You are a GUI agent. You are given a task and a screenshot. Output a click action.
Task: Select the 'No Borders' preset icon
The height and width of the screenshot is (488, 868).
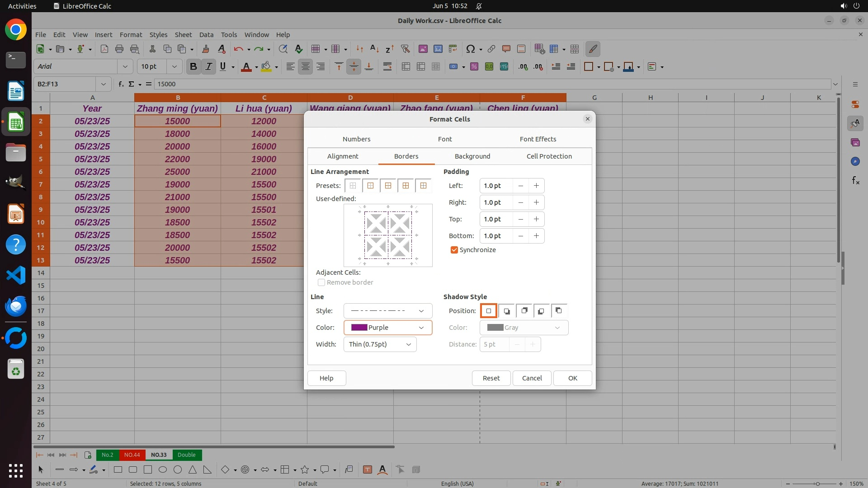point(353,186)
